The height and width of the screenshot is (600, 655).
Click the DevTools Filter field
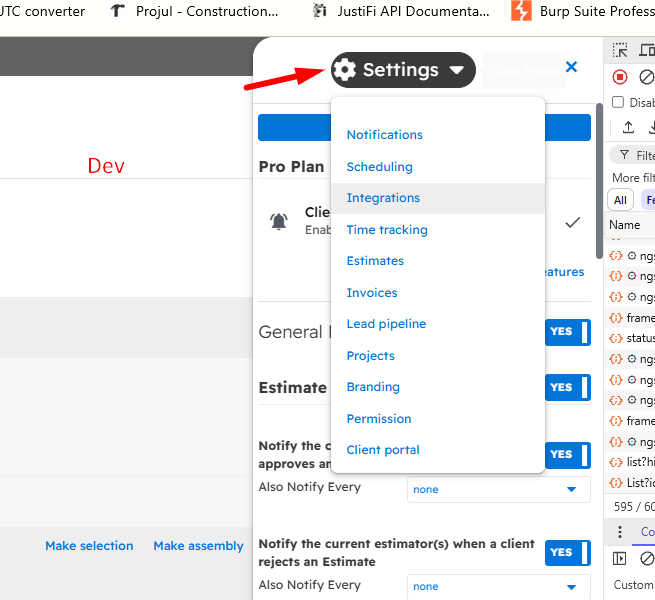tap(632, 155)
